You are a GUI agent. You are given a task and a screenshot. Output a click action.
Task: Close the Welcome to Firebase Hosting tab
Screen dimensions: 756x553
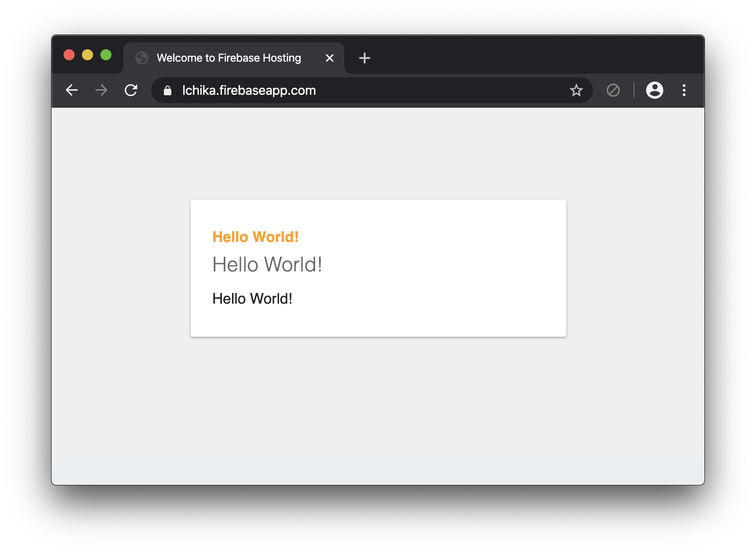click(x=330, y=58)
